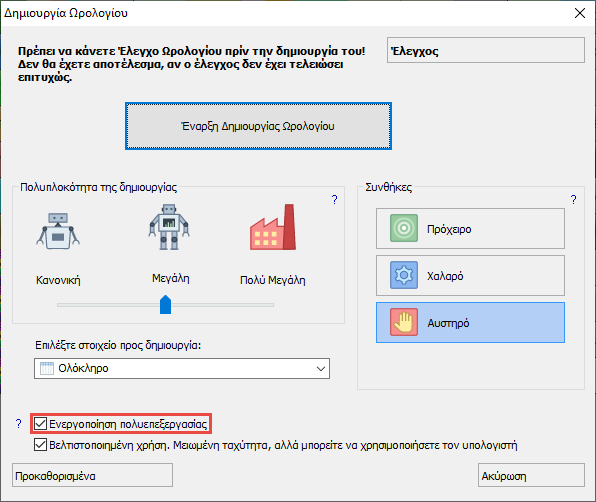Click the Προκαθορισμένα defaults button
This screenshot has height=502, width=596.
[92, 475]
